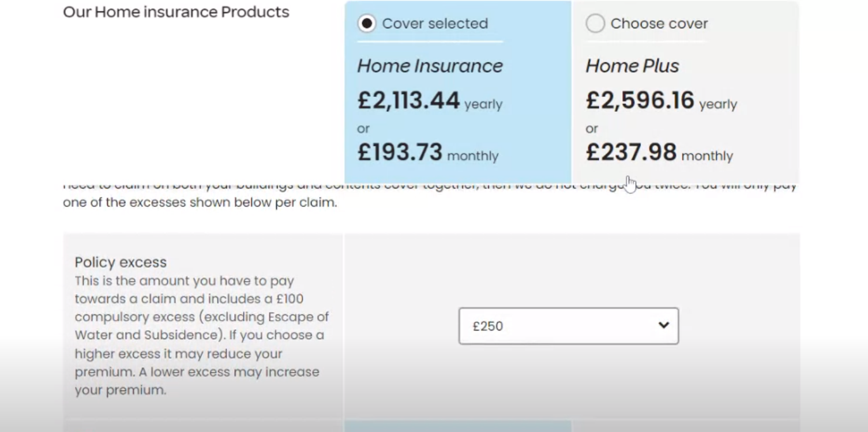The width and height of the screenshot is (868, 432).
Task: Click the 'or' text in Home Plus card
Action: coord(592,129)
